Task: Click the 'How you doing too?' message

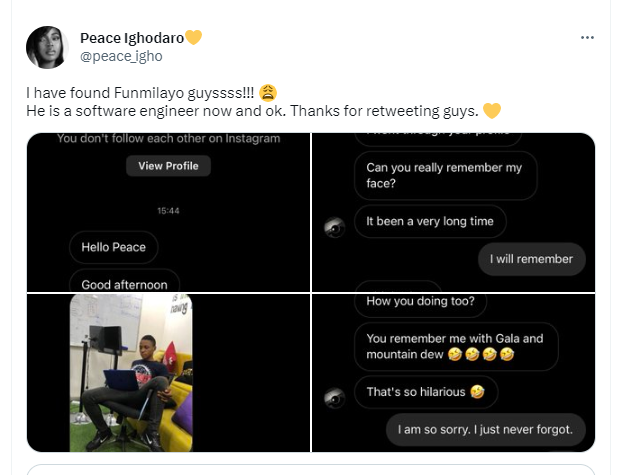Action: [x=413, y=301]
